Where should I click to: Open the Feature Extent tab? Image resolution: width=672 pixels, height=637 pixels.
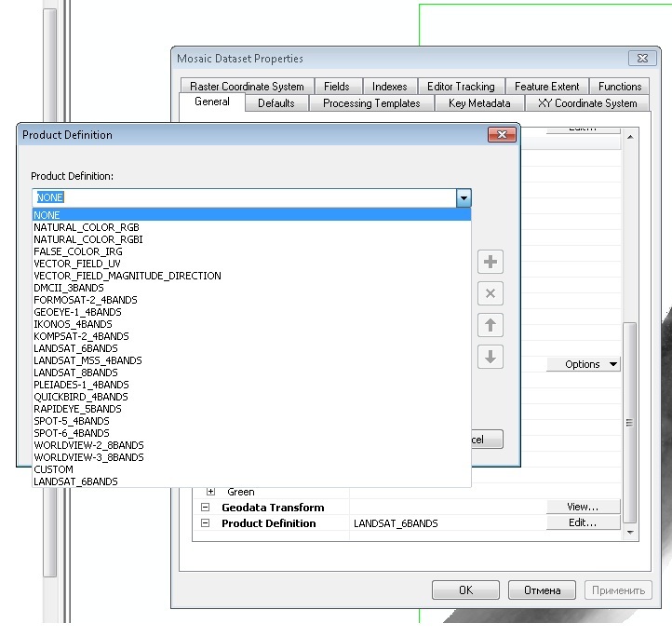coord(547,87)
